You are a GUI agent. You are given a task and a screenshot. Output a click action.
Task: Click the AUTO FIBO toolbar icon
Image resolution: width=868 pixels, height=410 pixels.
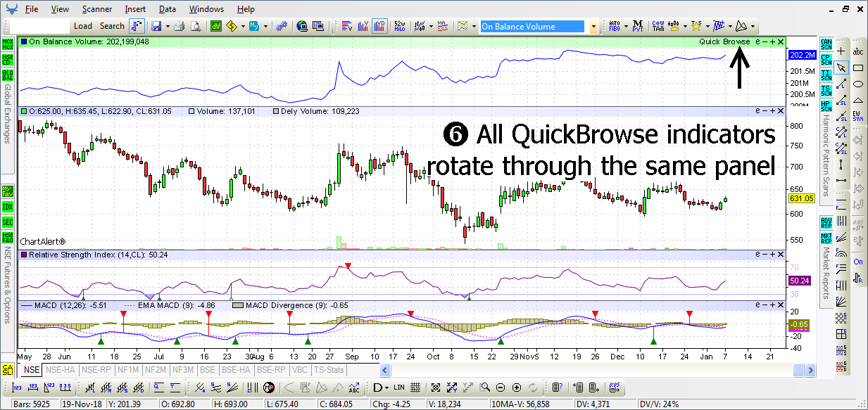[x=614, y=26]
